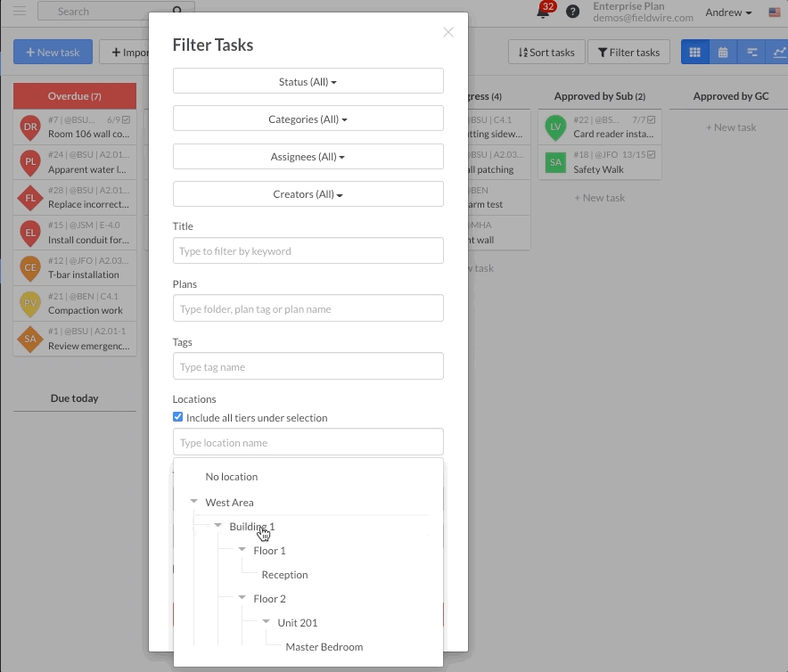Choose No location option
Image resolution: width=788 pixels, height=672 pixels.
(x=231, y=477)
